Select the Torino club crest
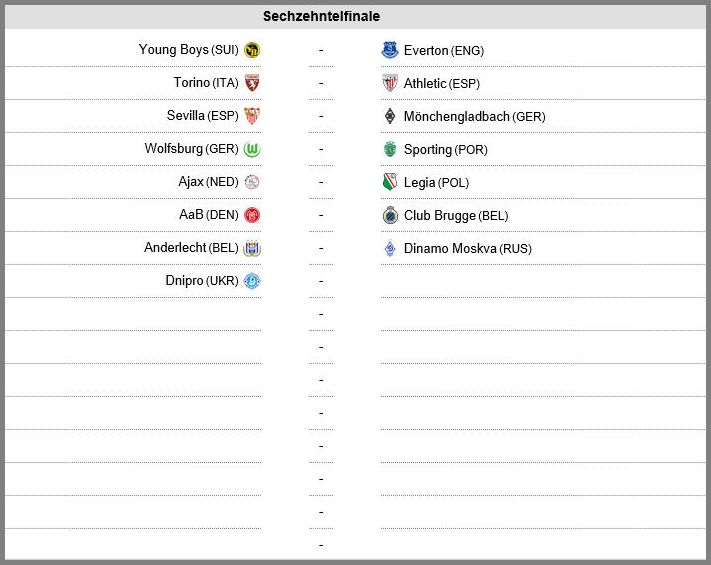711x565 pixels. coord(252,83)
